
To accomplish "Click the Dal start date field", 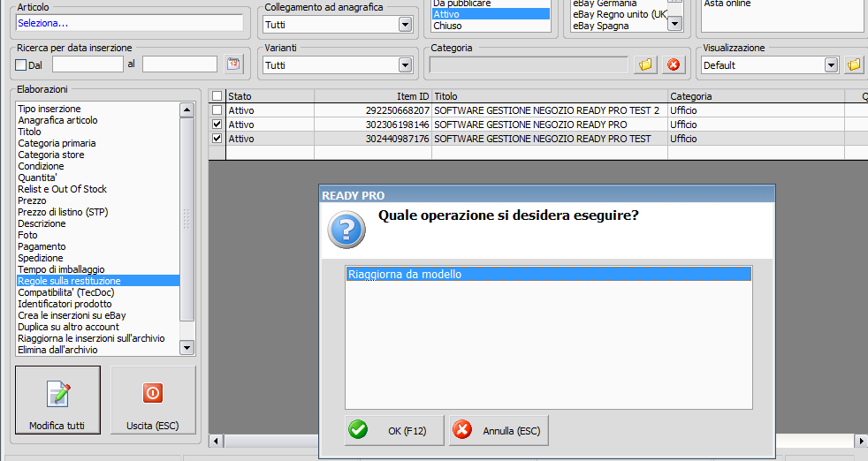I will (x=88, y=64).
